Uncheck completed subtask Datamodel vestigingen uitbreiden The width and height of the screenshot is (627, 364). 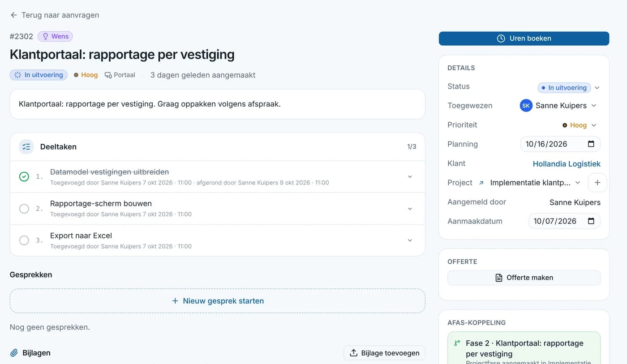24,177
